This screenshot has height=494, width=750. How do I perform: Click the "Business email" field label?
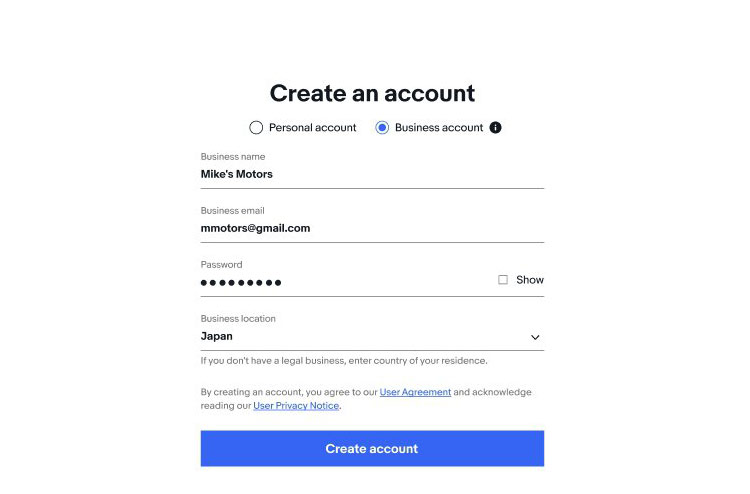pyautogui.click(x=232, y=210)
